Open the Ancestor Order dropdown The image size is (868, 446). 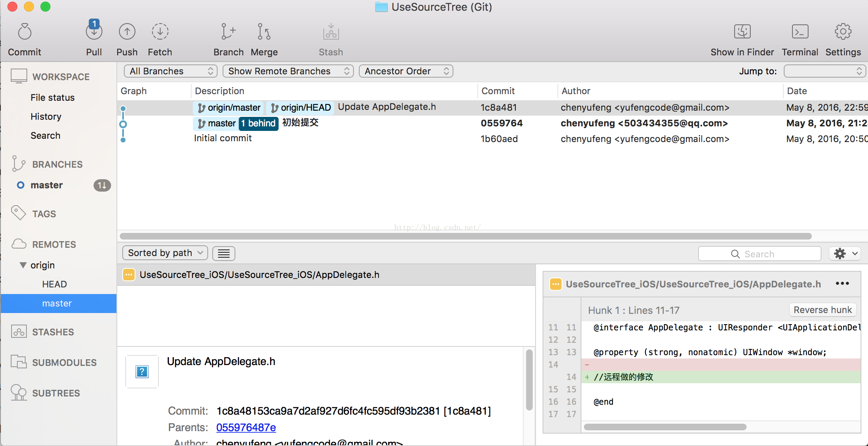pyautogui.click(x=406, y=71)
